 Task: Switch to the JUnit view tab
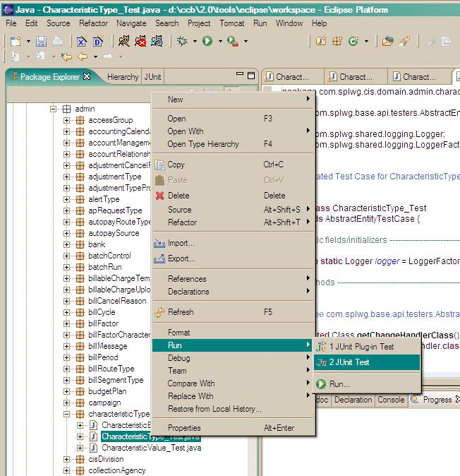point(152,77)
